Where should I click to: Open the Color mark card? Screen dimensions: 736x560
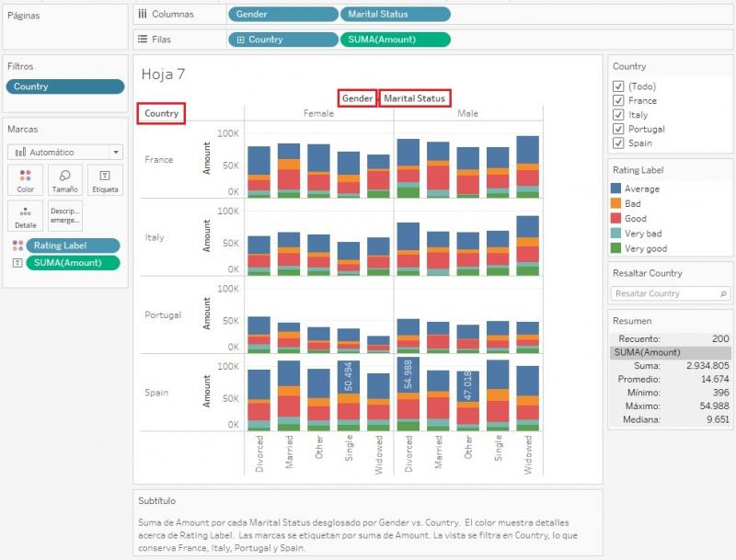point(25,180)
